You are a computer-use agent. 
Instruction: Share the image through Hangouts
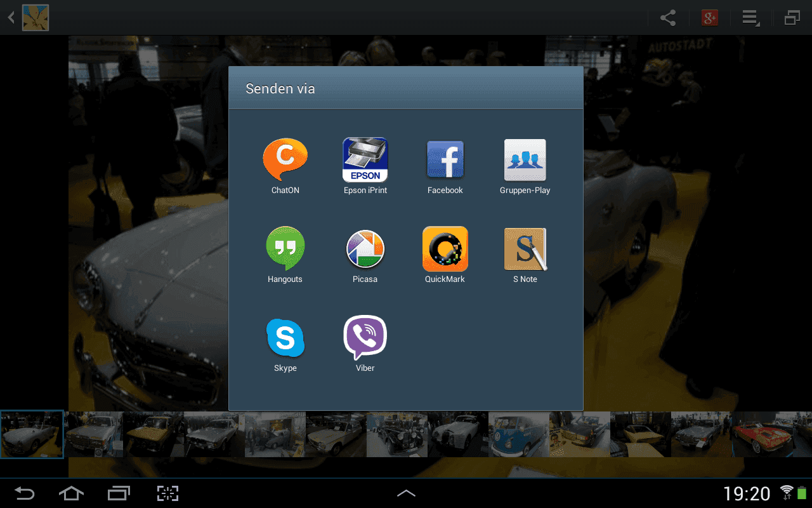tap(285, 255)
